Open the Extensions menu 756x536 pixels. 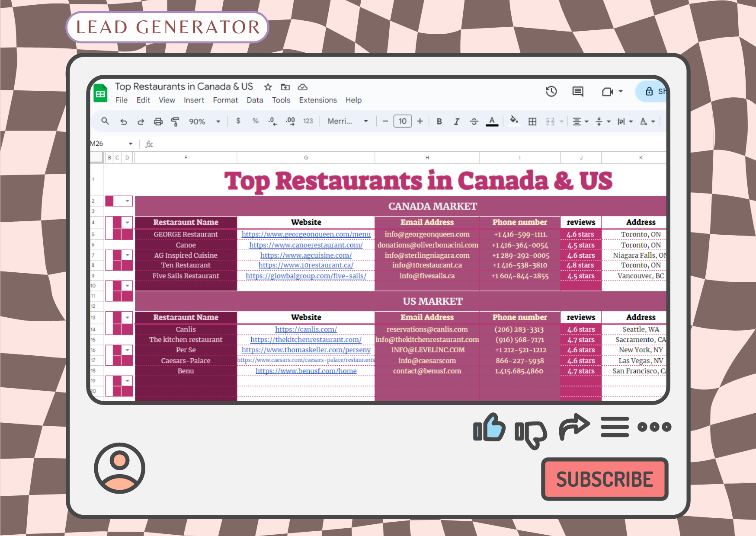coord(318,100)
